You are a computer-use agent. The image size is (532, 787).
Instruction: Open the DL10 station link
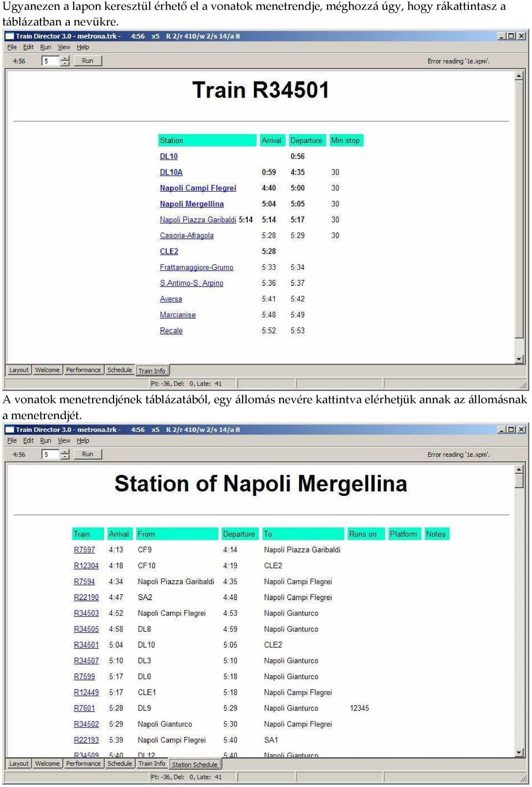(x=168, y=156)
